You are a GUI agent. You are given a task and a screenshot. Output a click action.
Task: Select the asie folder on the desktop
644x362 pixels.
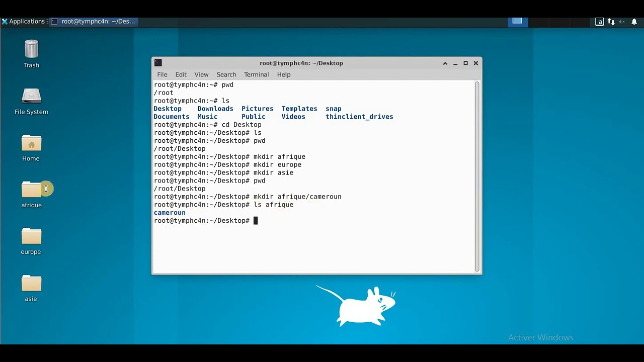pyautogui.click(x=31, y=288)
